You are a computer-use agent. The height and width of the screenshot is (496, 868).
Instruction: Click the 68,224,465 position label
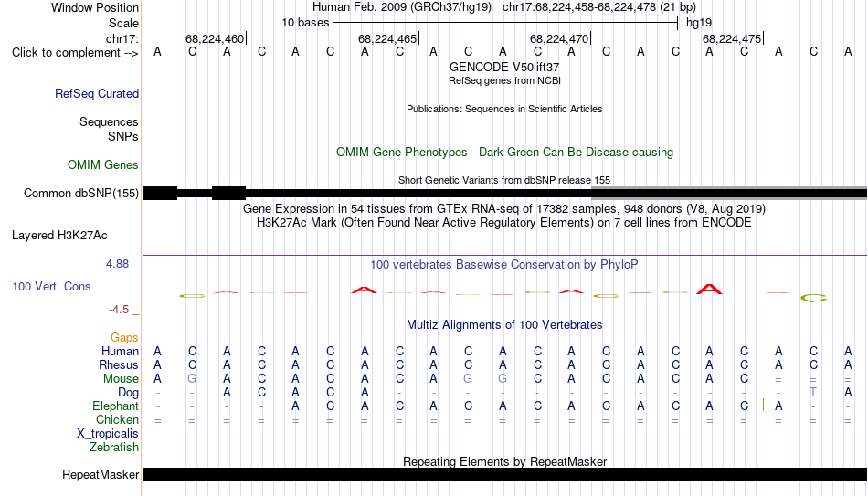tap(387, 38)
